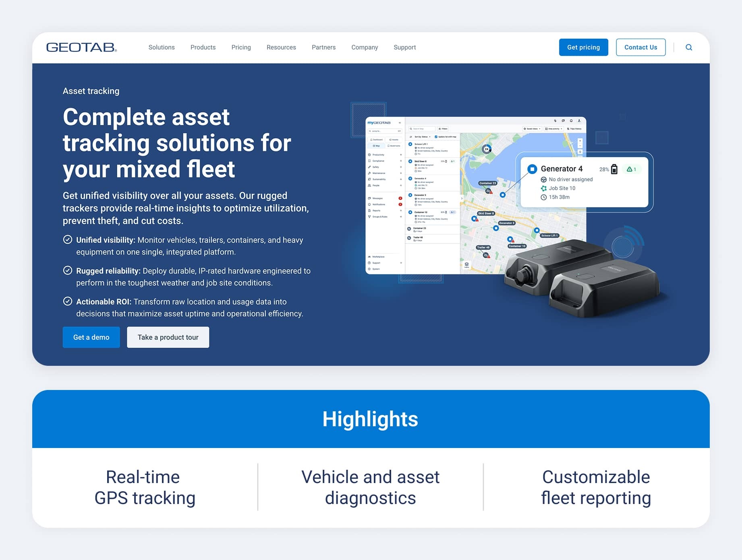
Task: Click the Trailer 48 map marker
Action: [486, 255]
